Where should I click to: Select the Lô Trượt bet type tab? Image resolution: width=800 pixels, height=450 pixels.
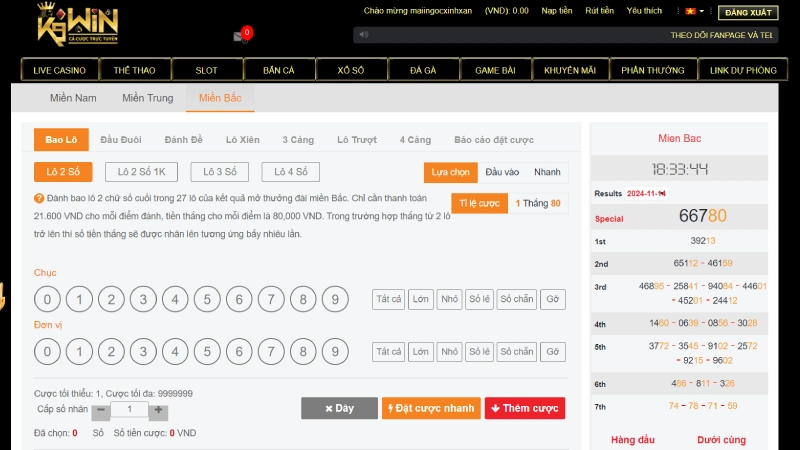[x=357, y=140]
